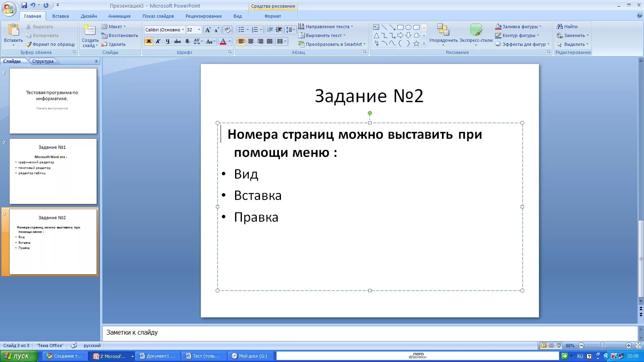The width and height of the screenshot is (644, 362).
Task: Pick the five-point star shape
Action: click(416, 43)
